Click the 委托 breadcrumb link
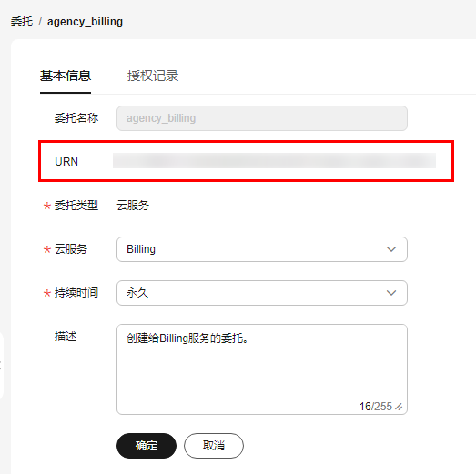This screenshot has height=474, width=476. tap(22, 22)
